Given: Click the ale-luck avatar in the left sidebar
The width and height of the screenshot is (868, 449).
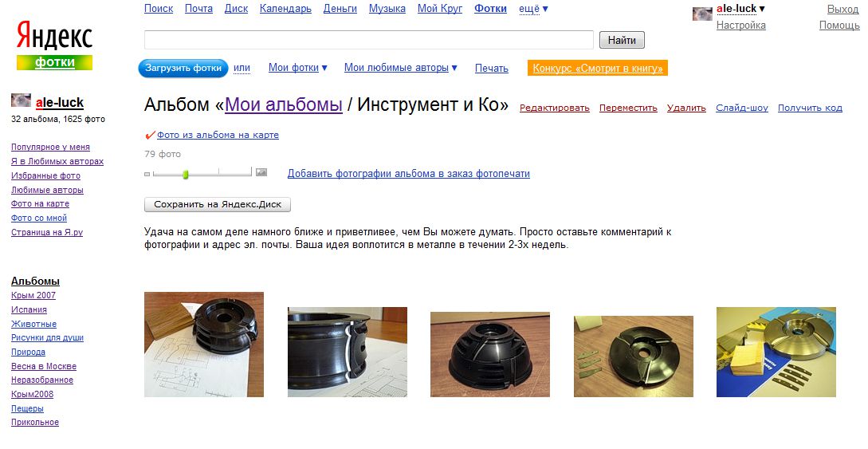Looking at the screenshot, I should click(21, 100).
